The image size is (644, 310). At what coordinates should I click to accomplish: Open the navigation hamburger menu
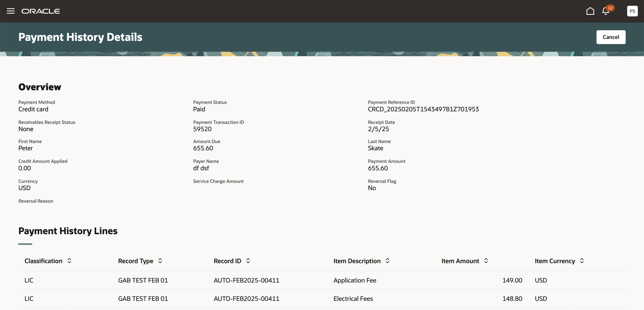click(10, 11)
